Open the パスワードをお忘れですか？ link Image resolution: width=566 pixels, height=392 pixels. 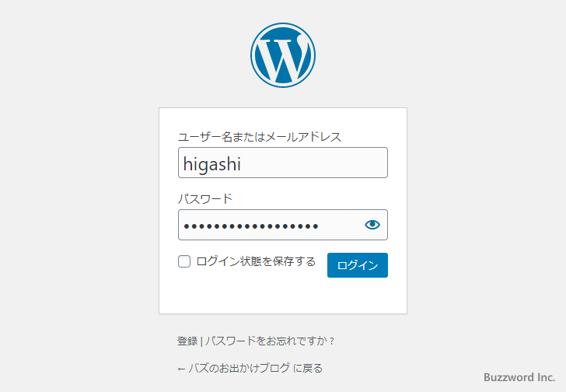tap(270, 341)
